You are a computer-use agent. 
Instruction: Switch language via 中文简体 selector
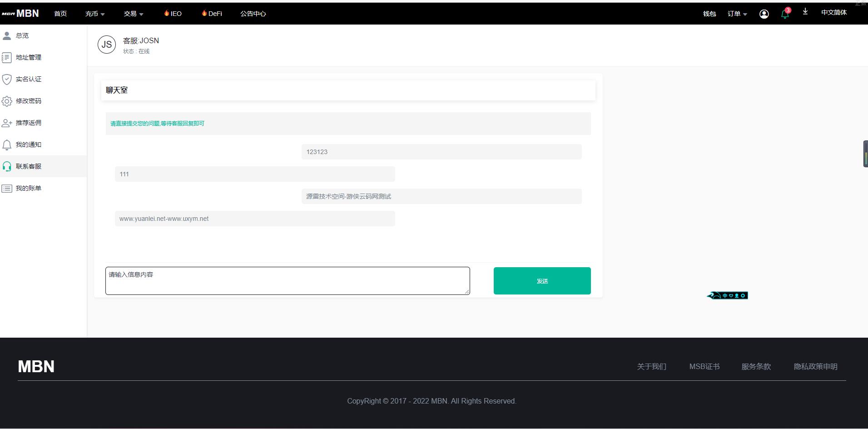[833, 13]
